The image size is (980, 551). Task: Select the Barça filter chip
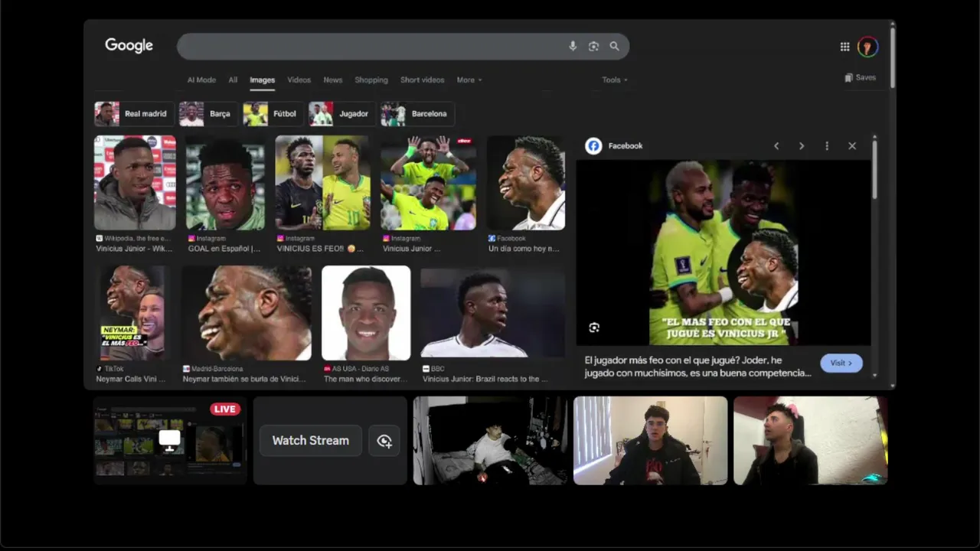point(209,114)
